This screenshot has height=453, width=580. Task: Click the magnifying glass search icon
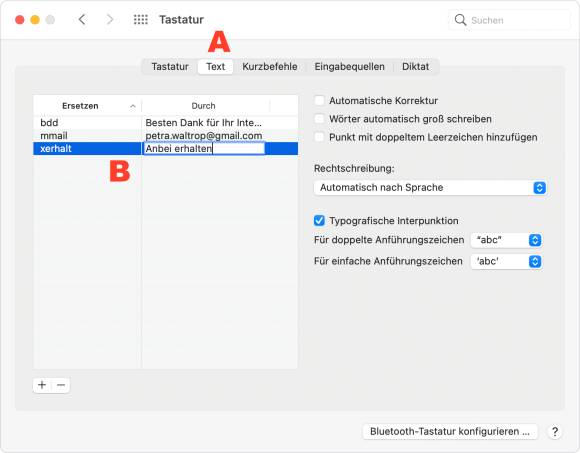point(460,20)
